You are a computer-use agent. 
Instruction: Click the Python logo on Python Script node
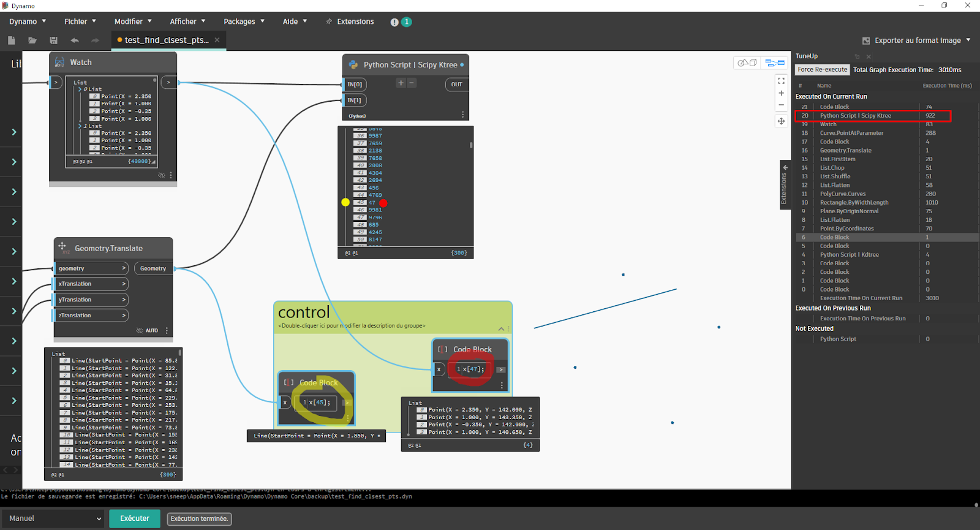pos(353,64)
